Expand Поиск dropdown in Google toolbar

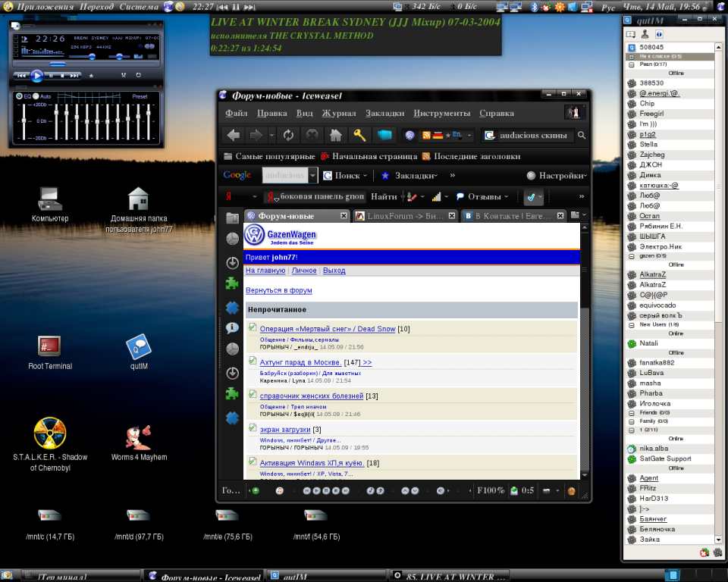(x=365, y=176)
